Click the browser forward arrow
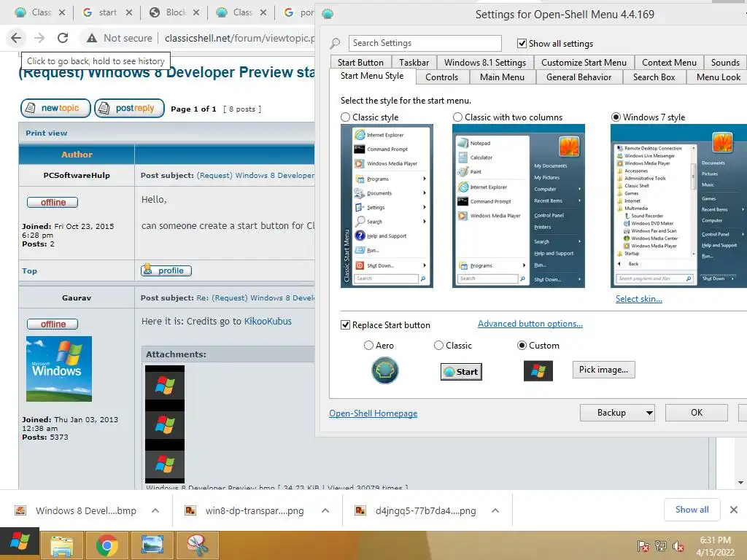The height and width of the screenshot is (560, 747). click(39, 38)
